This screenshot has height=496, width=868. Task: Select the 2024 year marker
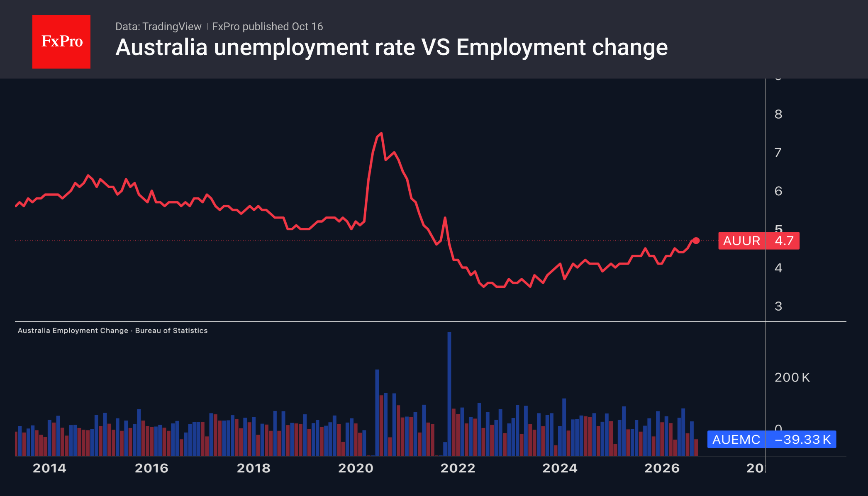pos(560,468)
